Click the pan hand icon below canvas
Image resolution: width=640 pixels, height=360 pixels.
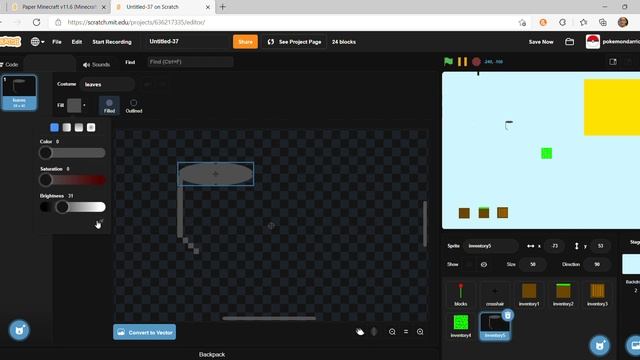coord(360,332)
